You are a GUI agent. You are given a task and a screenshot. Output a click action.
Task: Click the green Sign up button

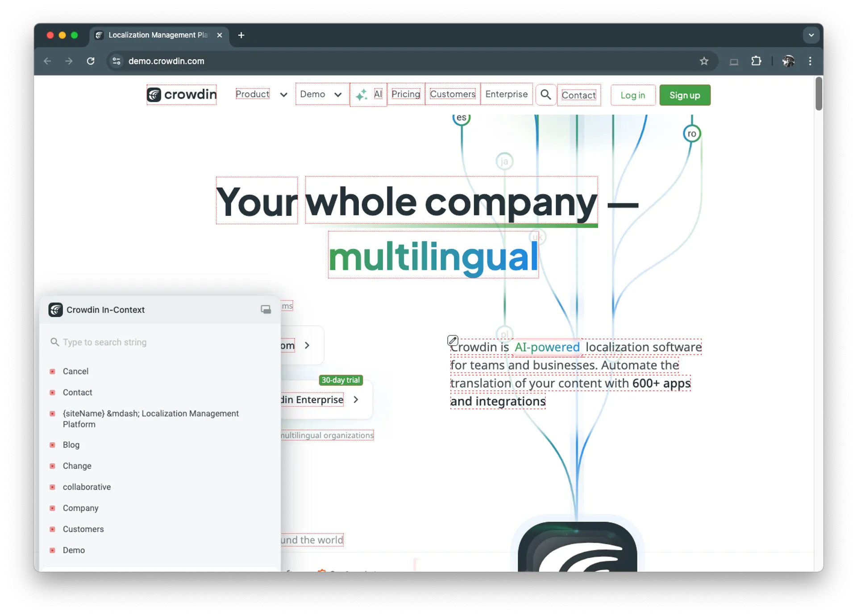click(x=685, y=95)
